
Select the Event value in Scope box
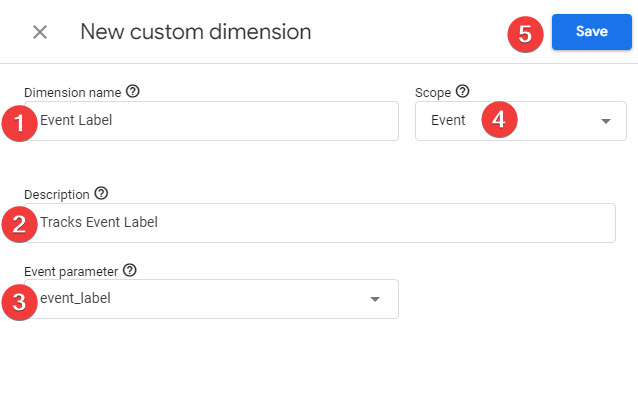tap(448, 121)
